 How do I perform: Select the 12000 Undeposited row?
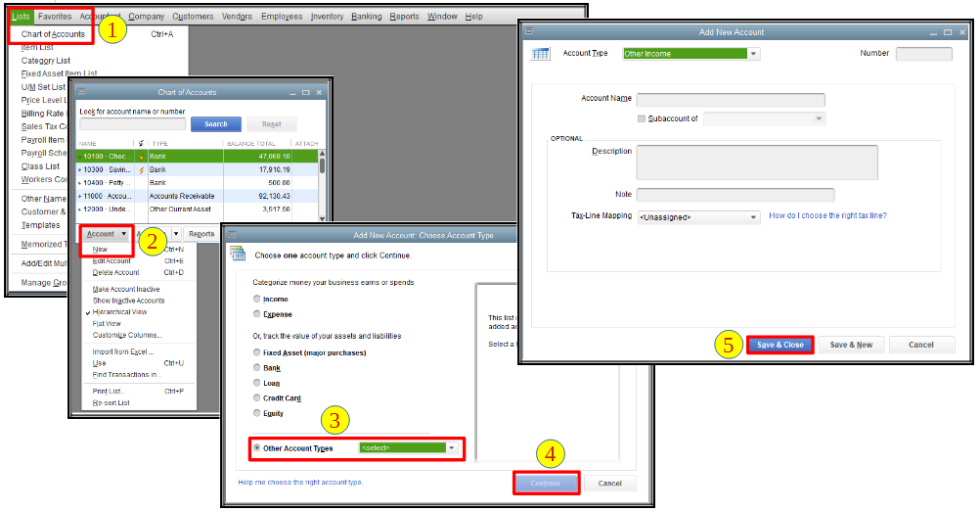tap(197, 209)
